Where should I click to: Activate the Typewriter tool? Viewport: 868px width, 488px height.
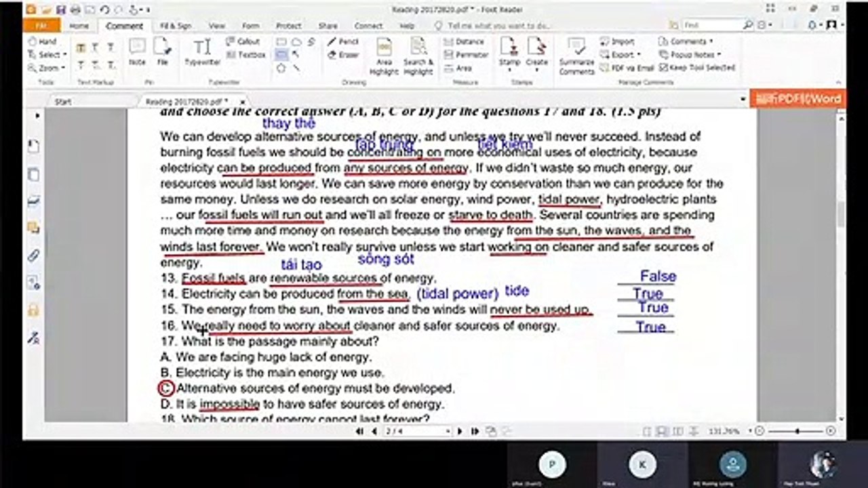pos(203,52)
